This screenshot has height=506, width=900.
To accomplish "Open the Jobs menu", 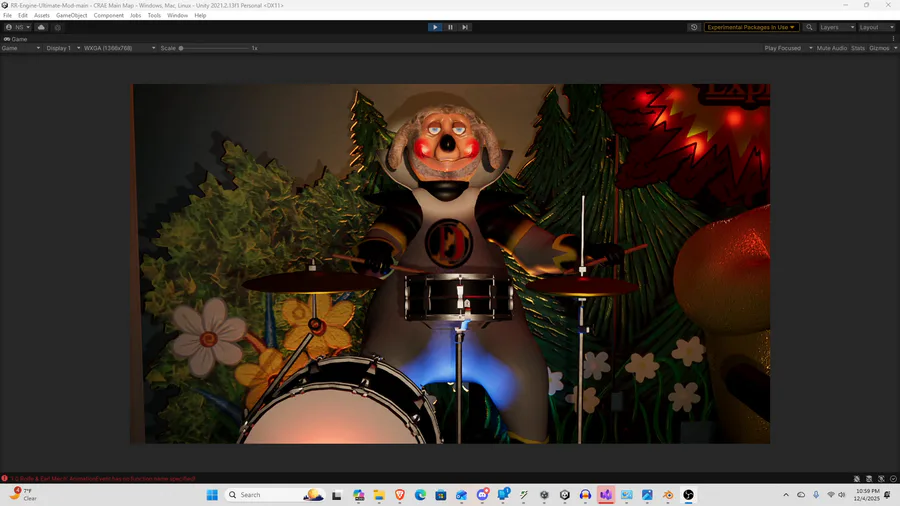I will pyautogui.click(x=135, y=15).
